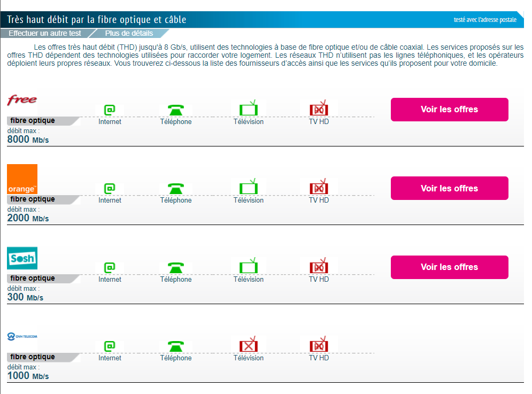The height and width of the screenshot is (394, 532).
Task: View offers for the Orange provider
Action: (449, 188)
